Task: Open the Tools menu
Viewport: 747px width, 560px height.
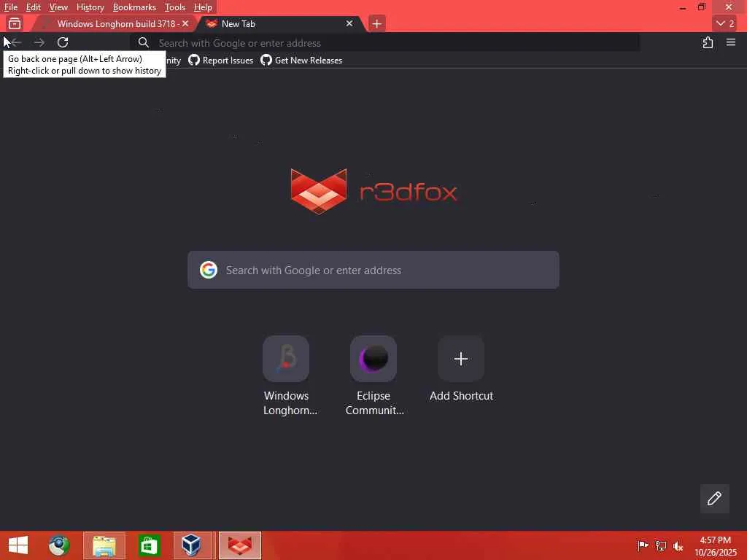Action: click(x=174, y=7)
